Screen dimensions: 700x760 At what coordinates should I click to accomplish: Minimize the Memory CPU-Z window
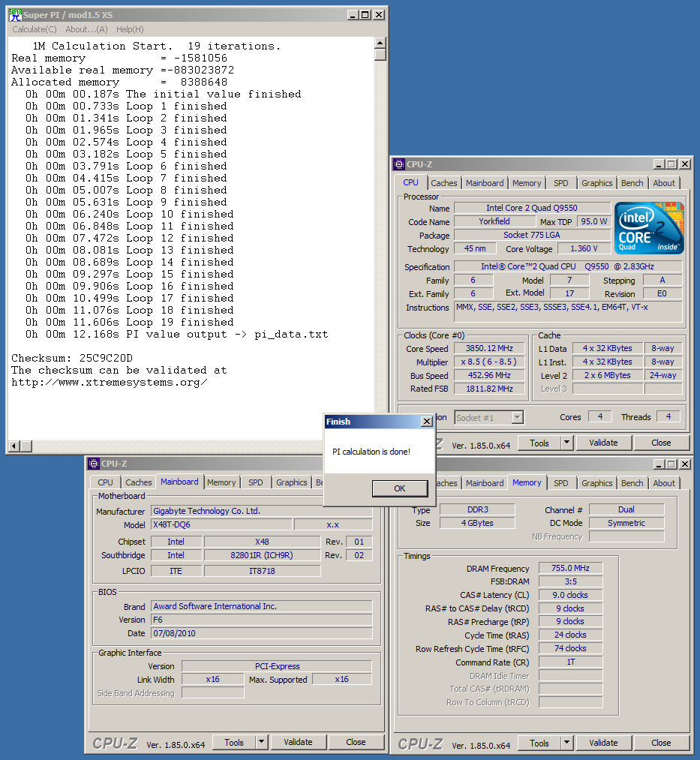659,464
